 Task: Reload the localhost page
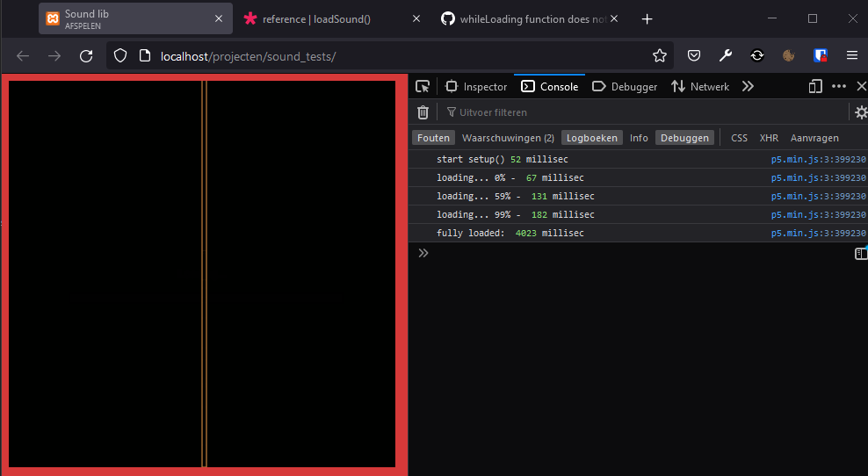click(86, 56)
